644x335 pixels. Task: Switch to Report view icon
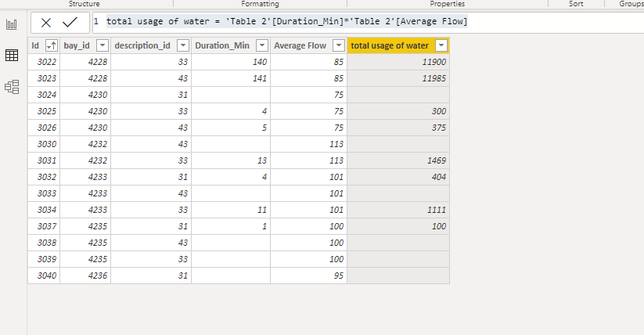coord(12,24)
